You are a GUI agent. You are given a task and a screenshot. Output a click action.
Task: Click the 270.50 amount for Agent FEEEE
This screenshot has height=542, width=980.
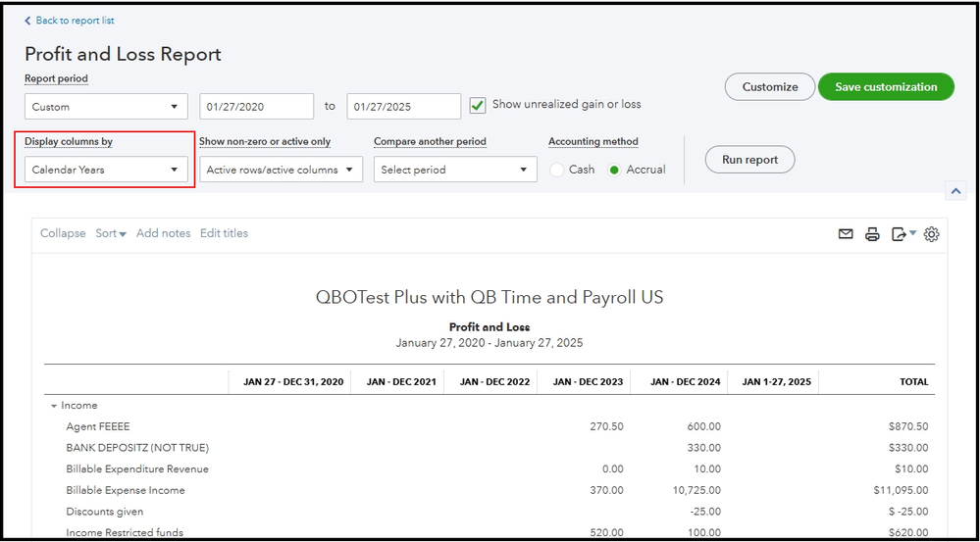(606, 426)
